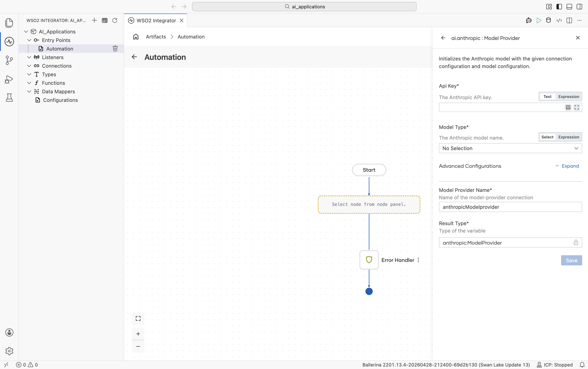Open the Explorer view in activity bar

point(9,23)
